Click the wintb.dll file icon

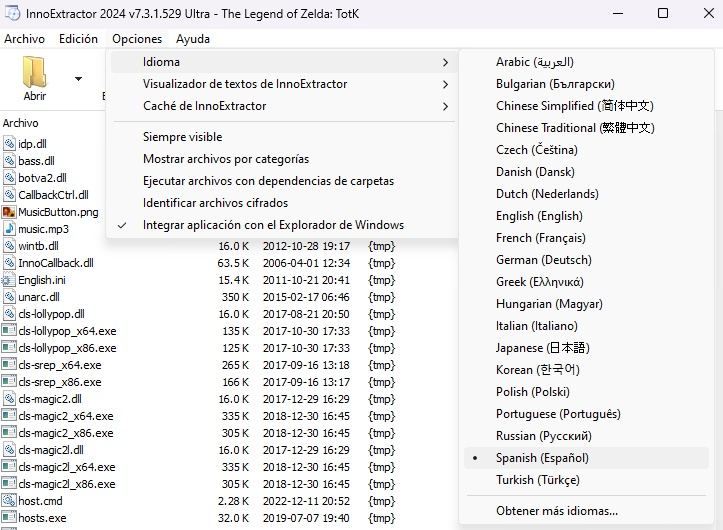coord(9,246)
